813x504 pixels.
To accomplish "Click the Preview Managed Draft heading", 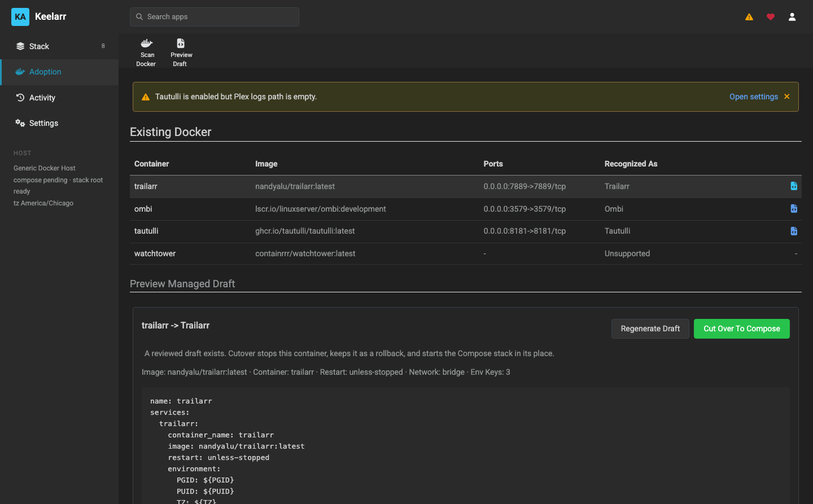I will point(182,284).
